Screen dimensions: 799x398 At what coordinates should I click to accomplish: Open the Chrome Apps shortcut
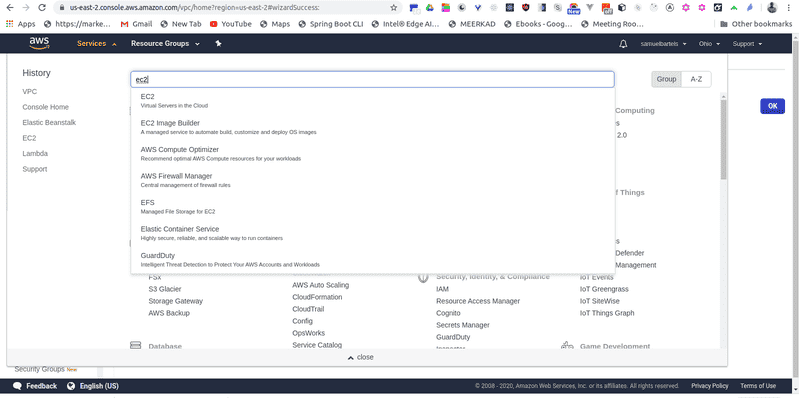pos(20,24)
